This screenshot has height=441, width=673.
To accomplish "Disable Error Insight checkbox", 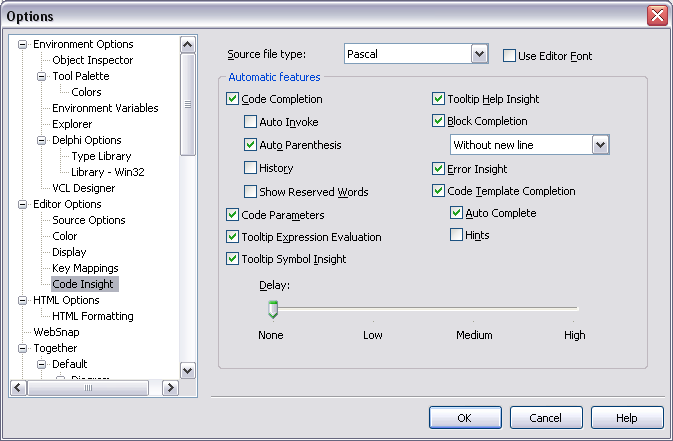I will (439, 170).
